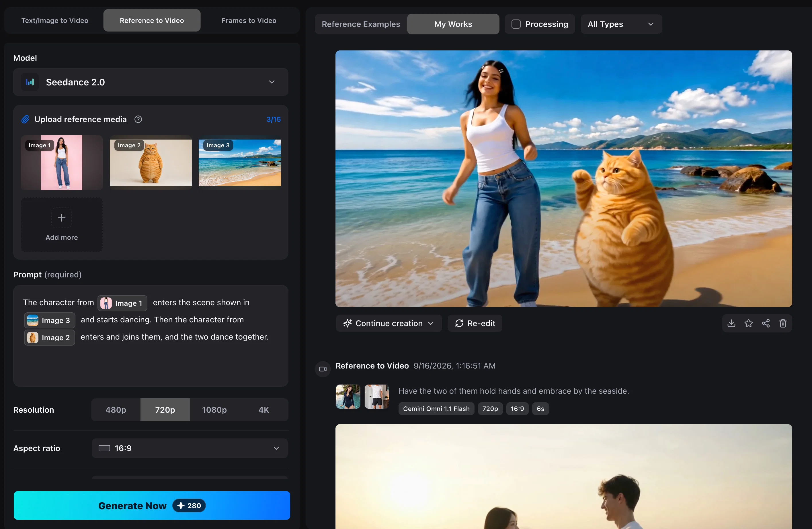Screen dimensions: 812x529
Task: Click the help icon beside Upload reference media
Action: (x=138, y=119)
